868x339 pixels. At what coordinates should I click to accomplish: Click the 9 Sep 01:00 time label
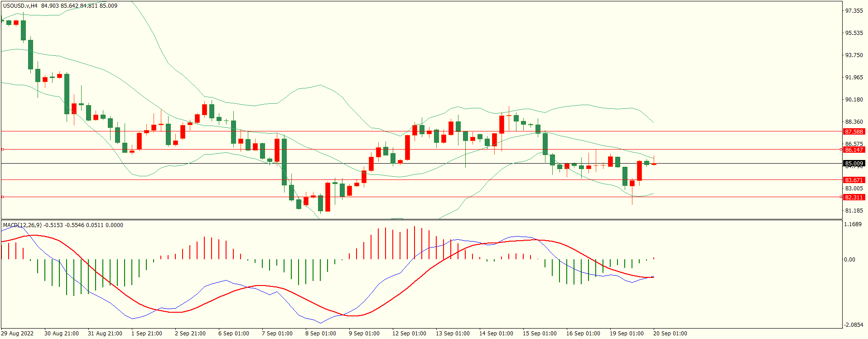tap(364, 333)
